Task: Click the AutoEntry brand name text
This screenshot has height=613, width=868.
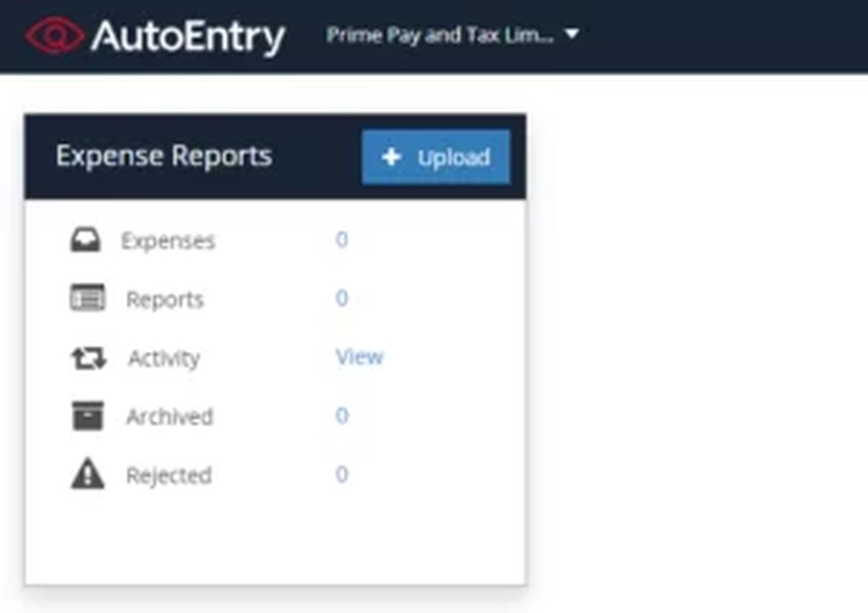Action: [188, 37]
